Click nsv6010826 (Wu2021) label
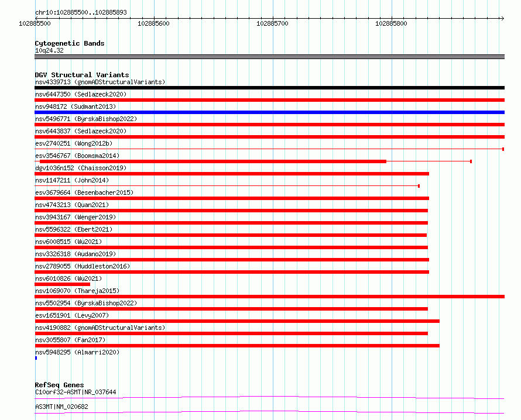 point(68,278)
